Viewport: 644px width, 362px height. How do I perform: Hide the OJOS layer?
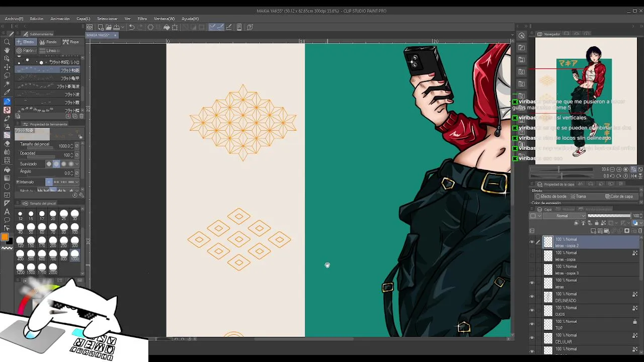tap(532, 311)
